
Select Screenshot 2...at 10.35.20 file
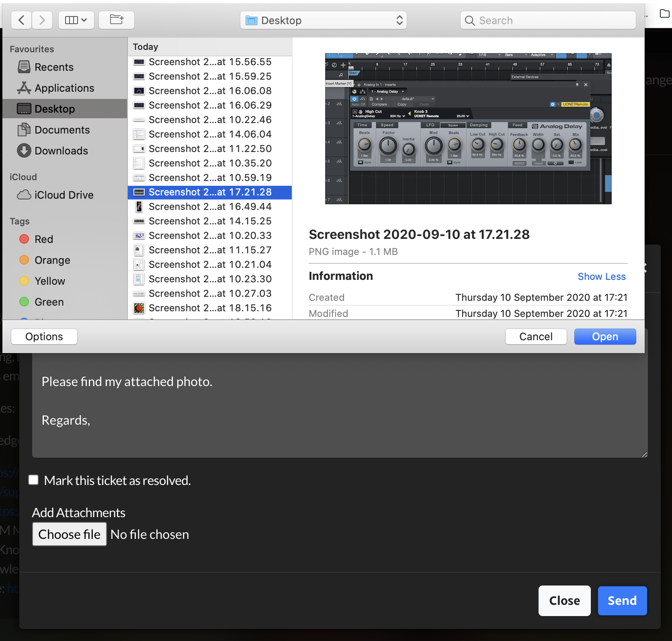(210, 163)
